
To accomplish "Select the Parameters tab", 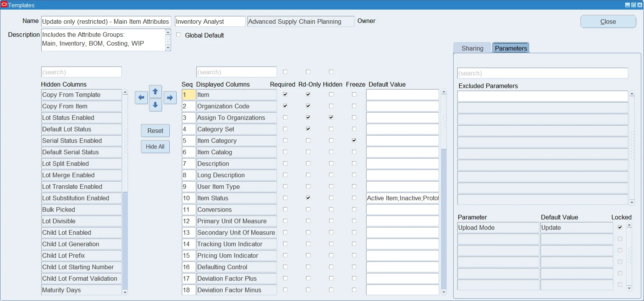I will pyautogui.click(x=511, y=48).
